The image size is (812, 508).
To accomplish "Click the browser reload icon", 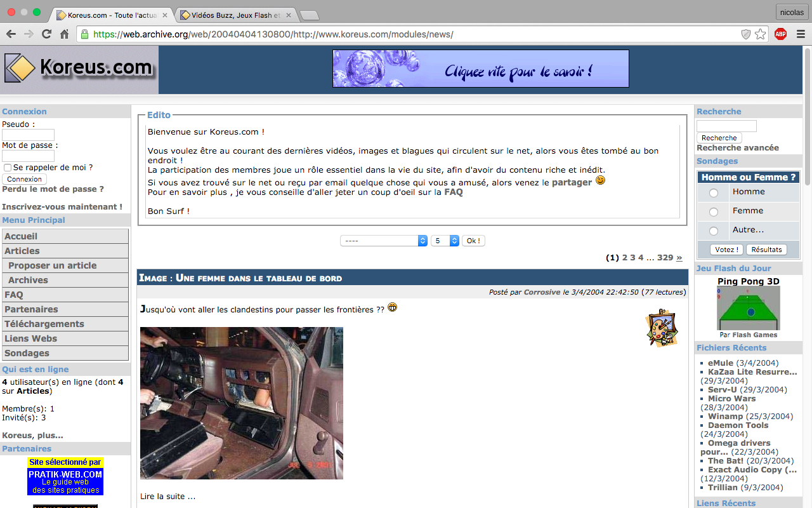I will [46, 34].
